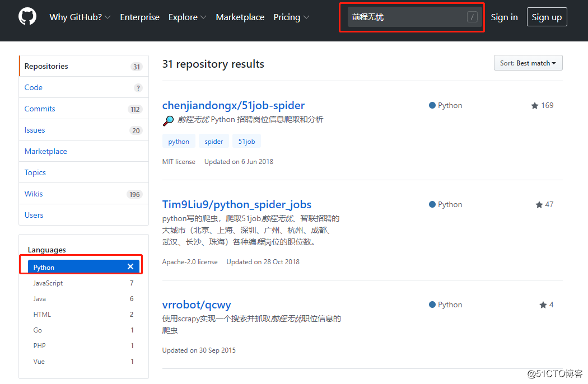Screen dimensions: 588x384
Task: Click 'Updated on 30 Sep 2015' text
Action: click(199, 350)
